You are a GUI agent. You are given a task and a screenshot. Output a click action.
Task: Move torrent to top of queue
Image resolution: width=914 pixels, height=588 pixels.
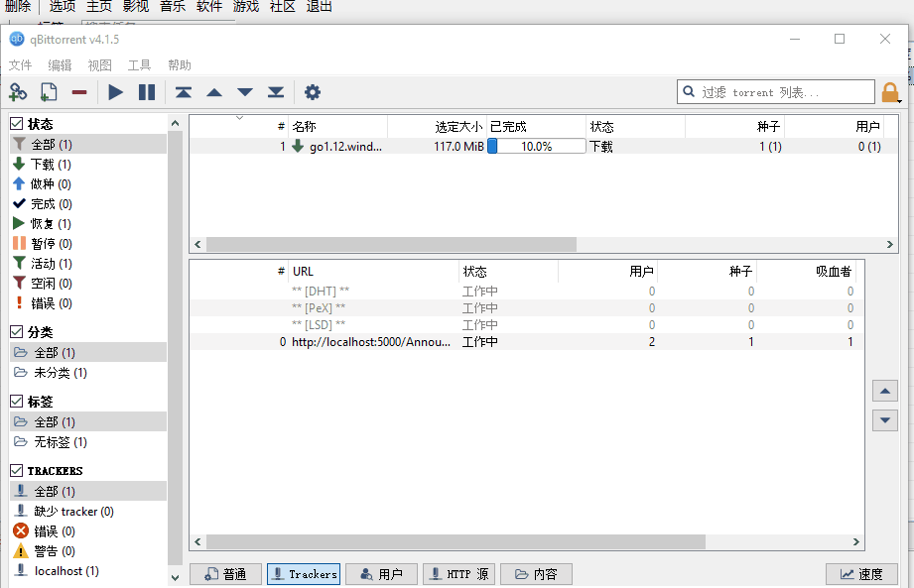(184, 92)
